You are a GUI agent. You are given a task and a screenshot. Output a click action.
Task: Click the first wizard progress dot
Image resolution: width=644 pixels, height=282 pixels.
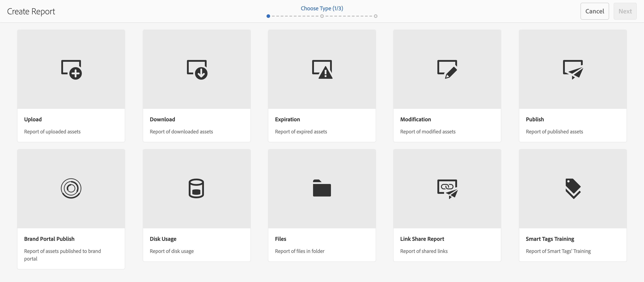tap(268, 16)
